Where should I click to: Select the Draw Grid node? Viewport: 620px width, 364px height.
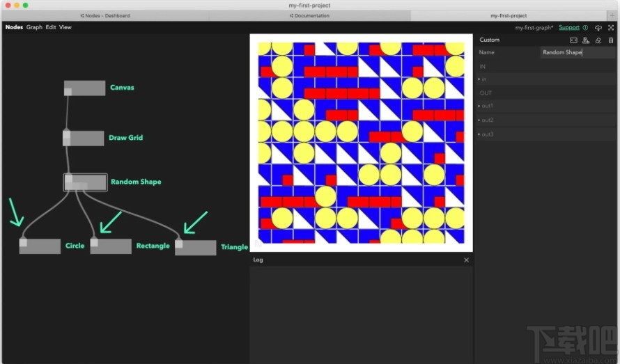(x=84, y=139)
